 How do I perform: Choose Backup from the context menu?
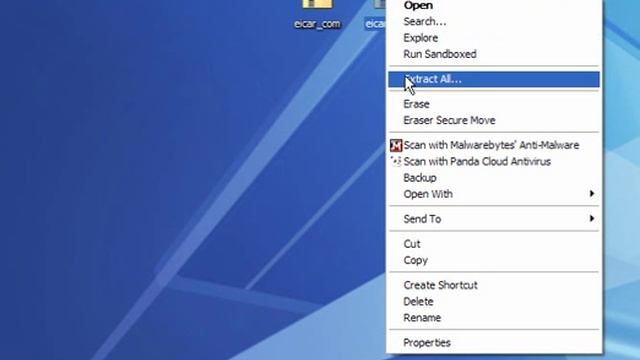[493, 178]
